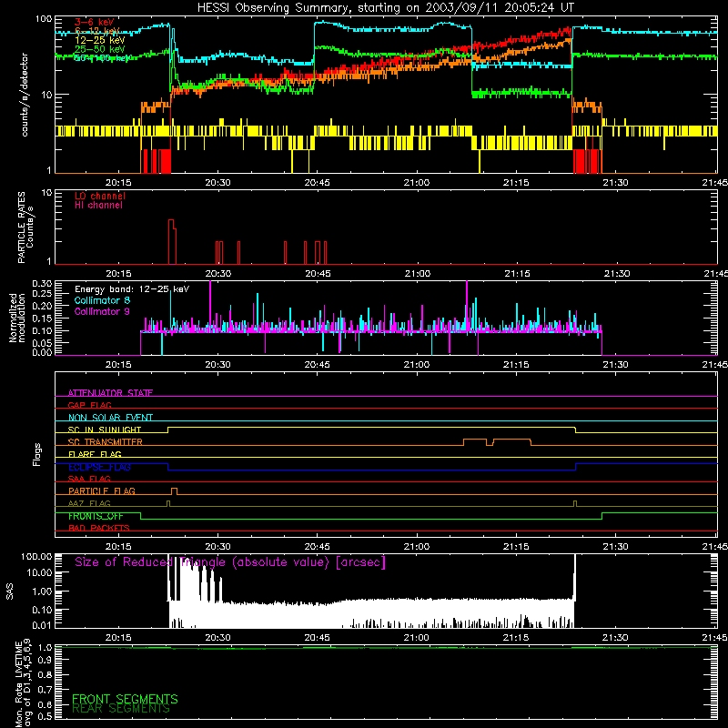The height and width of the screenshot is (728, 728).
Task: Click the GAP_FLAG label
Action: point(89,405)
